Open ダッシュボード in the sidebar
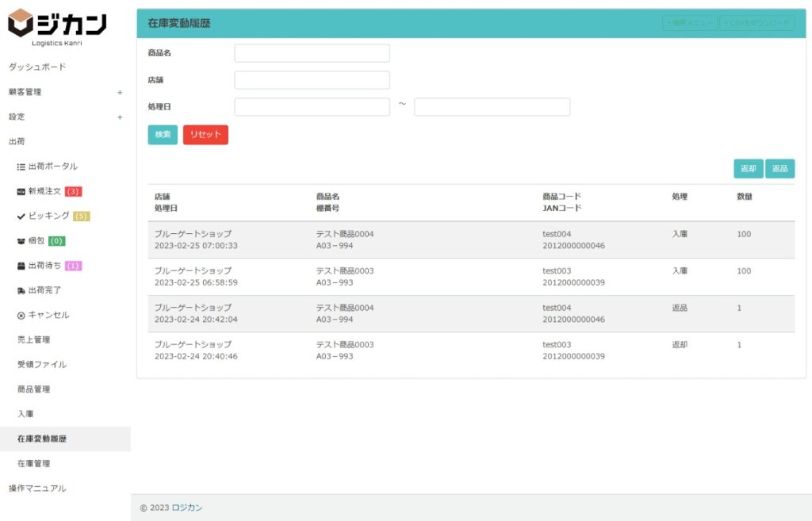 point(37,67)
